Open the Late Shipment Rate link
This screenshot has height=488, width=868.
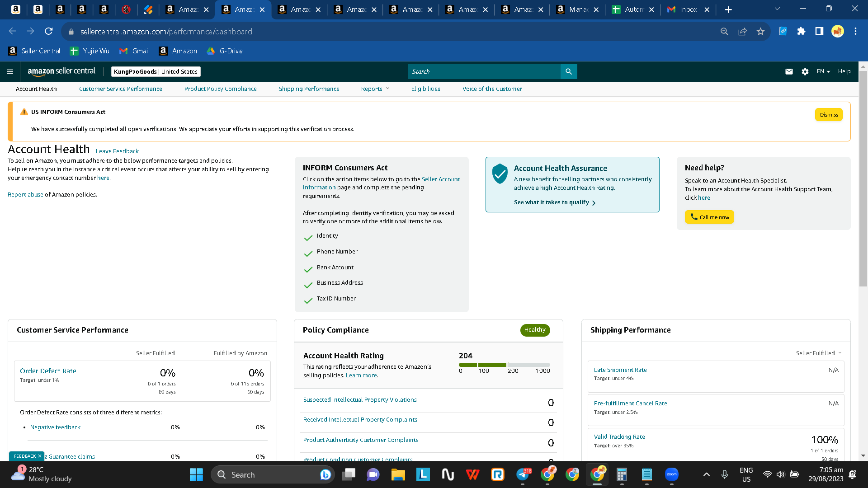pyautogui.click(x=620, y=370)
